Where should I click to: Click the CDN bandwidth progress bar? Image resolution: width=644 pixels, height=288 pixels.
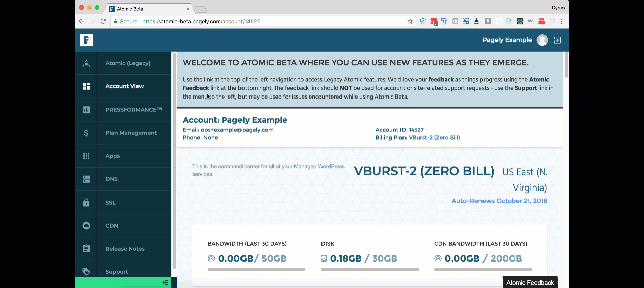click(x=483, y=269)
